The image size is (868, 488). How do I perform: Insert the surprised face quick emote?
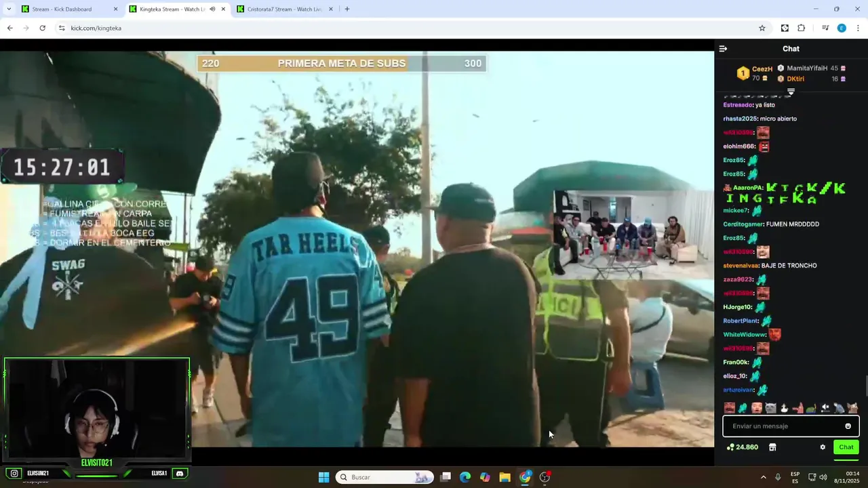click(757, 408)
